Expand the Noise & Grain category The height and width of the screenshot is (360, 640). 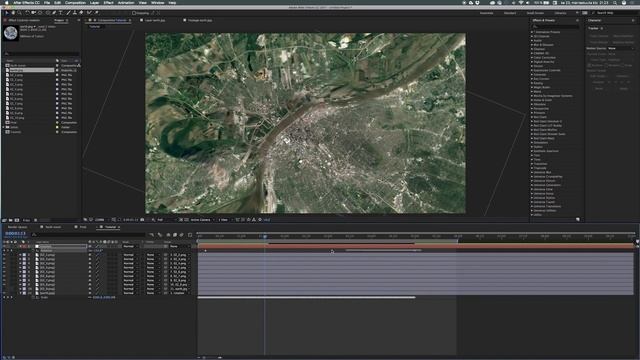pyautogui.click(x=532, y=100)
